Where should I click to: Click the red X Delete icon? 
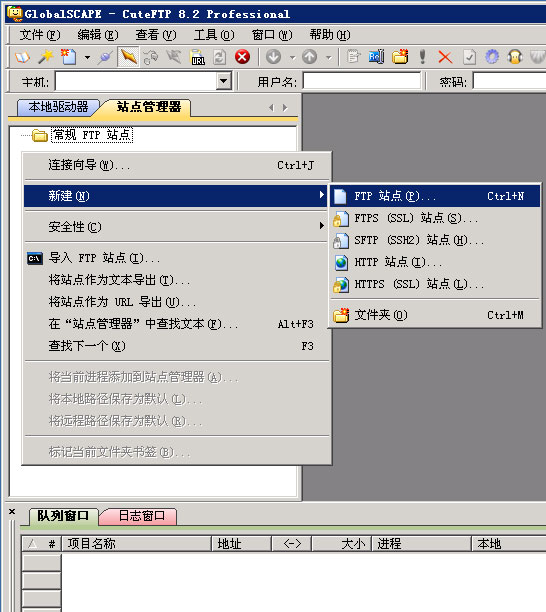[x=445, y=57]
